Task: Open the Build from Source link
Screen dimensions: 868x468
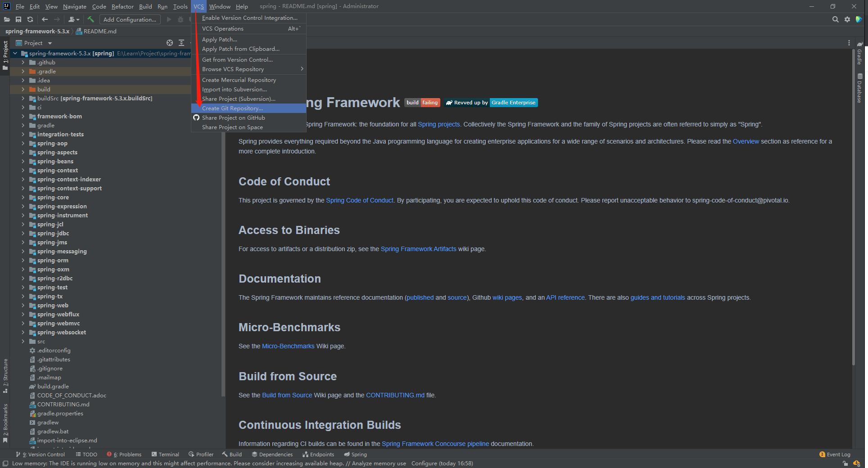Action: [287, 395]
